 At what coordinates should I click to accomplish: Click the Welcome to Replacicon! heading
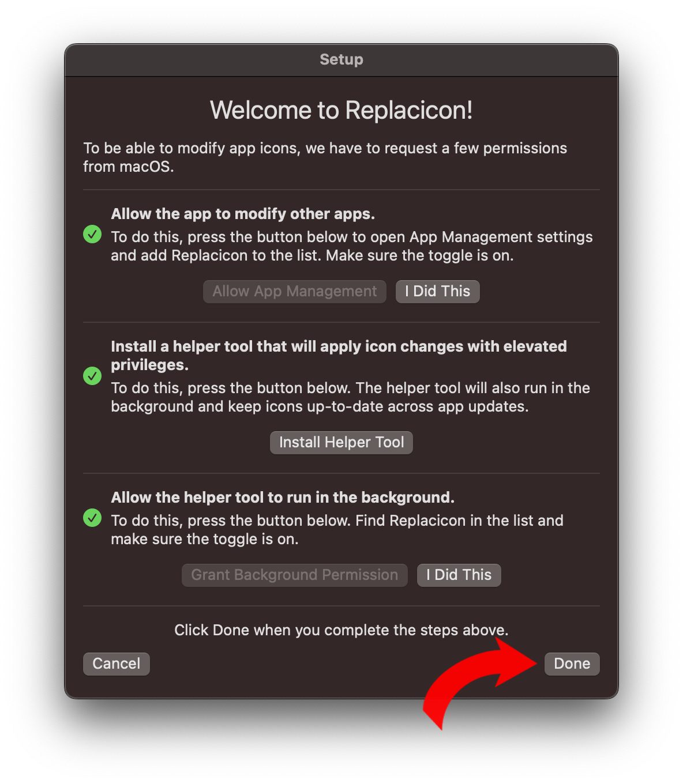[341, 110]
